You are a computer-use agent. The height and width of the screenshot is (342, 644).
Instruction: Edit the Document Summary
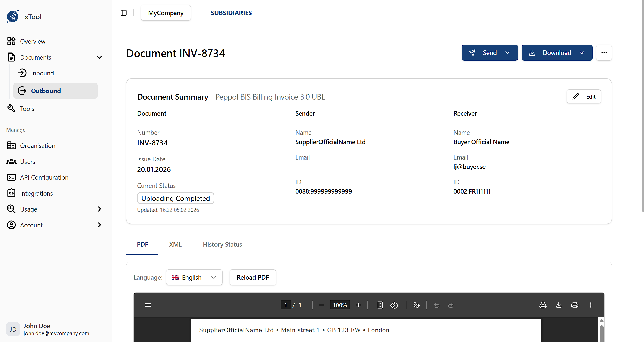[x=584, y=96]
